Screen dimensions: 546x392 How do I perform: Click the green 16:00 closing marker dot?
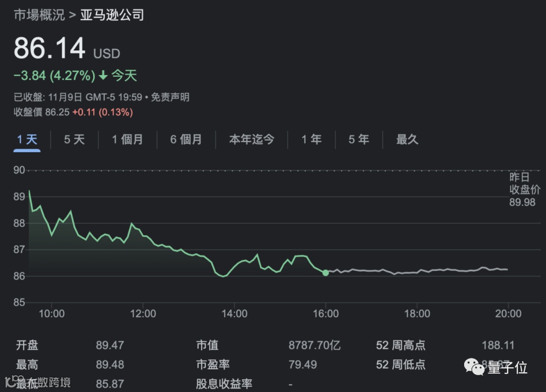pyautogui.click(x=326, y=273)
